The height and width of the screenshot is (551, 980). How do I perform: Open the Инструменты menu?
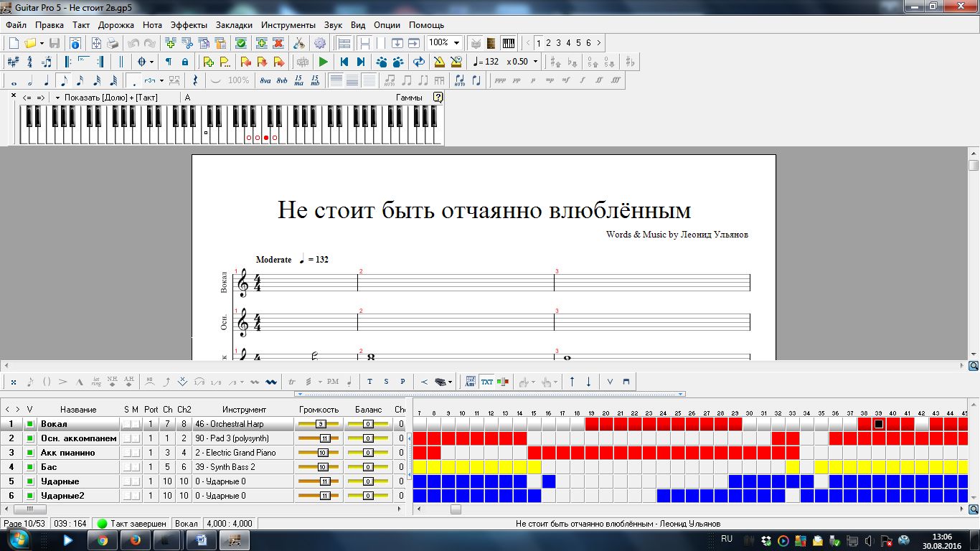[288, 24]
